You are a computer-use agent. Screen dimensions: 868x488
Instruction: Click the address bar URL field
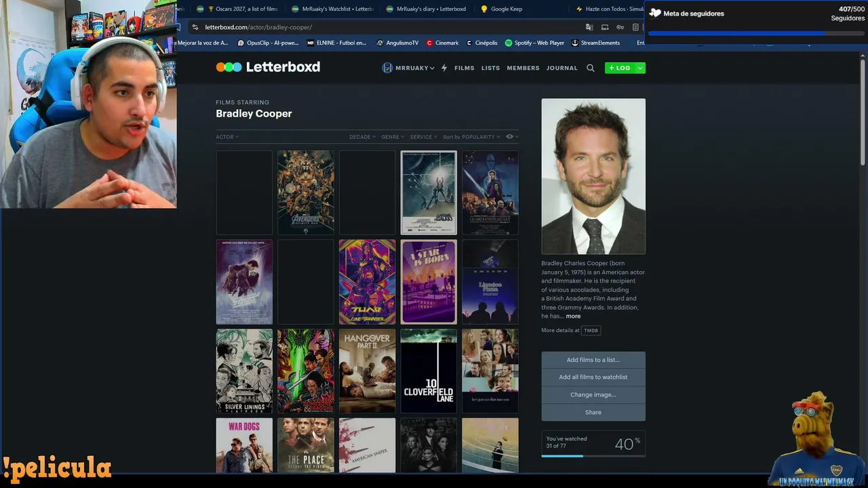(x=387, y=27)
